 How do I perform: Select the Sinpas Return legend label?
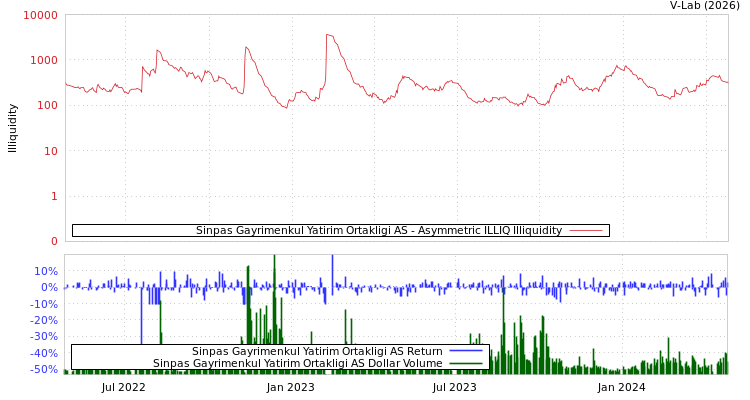pyautogui.click(x=317, y=351)
